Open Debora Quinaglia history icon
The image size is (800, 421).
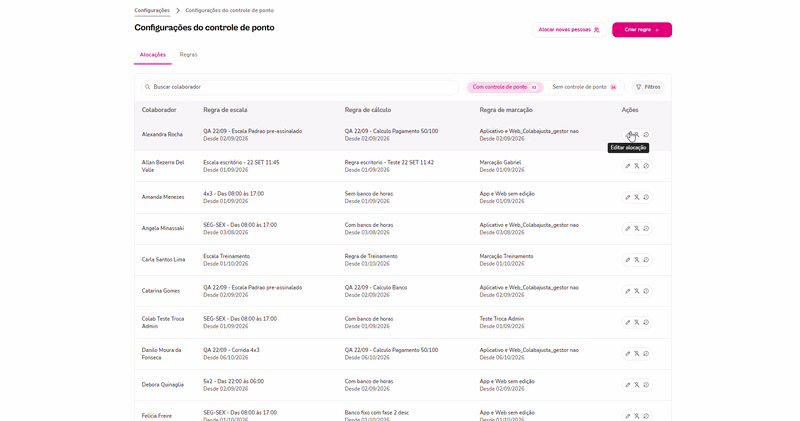coord(646,385)
